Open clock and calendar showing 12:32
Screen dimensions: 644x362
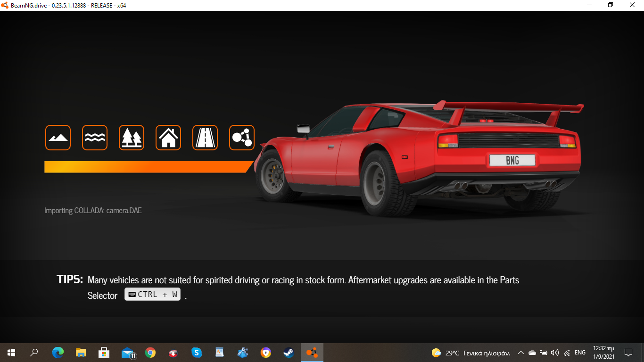click(603, 353)
